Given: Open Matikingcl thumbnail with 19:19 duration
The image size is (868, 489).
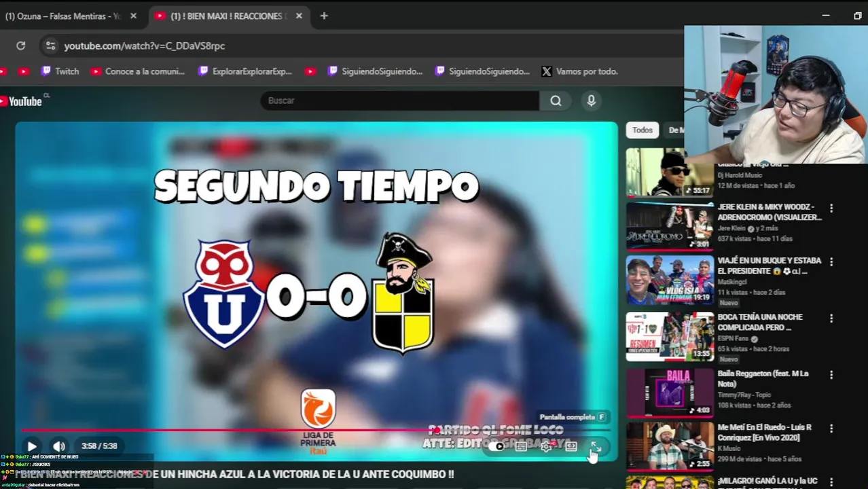Looking at the screenshot, I should [x=670, y=280].
